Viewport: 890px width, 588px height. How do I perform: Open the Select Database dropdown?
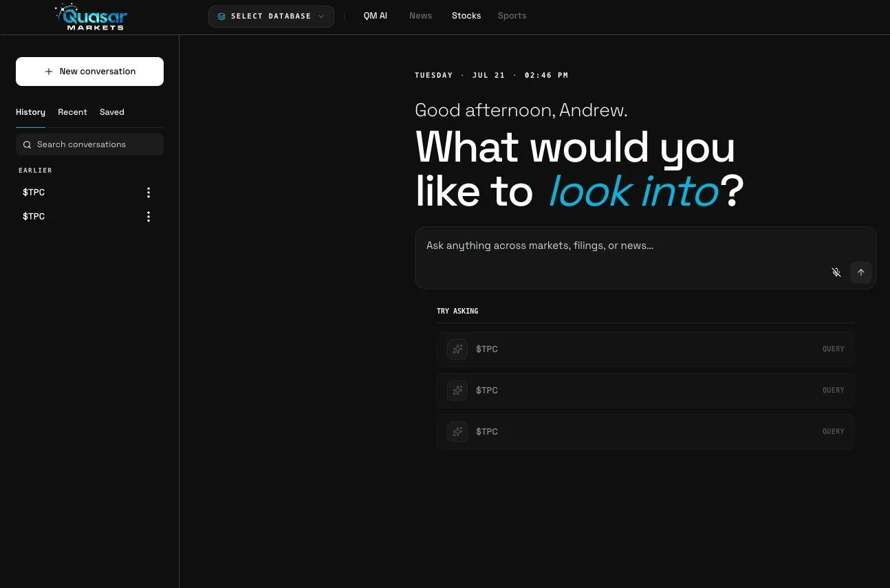[x=271, y=17]
